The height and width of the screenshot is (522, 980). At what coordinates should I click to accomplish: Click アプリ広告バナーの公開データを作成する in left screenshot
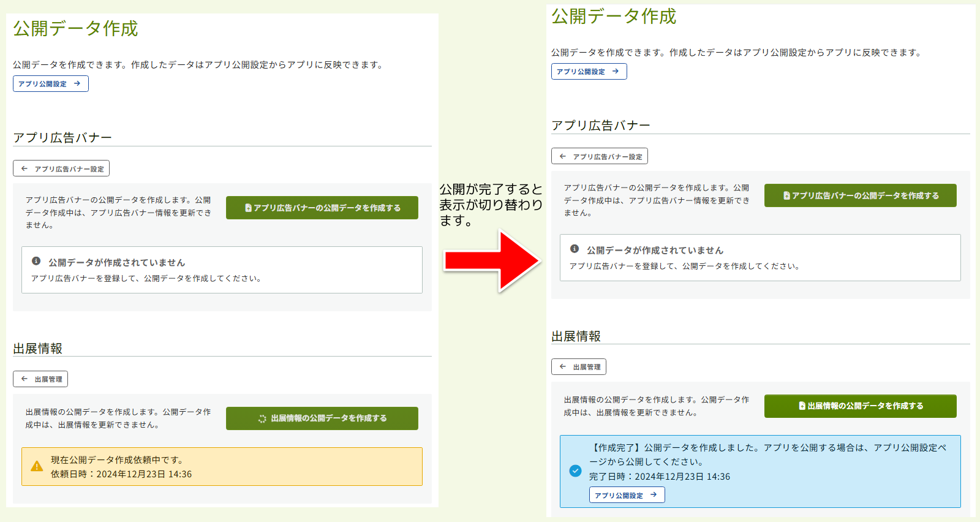pos(322,208)
